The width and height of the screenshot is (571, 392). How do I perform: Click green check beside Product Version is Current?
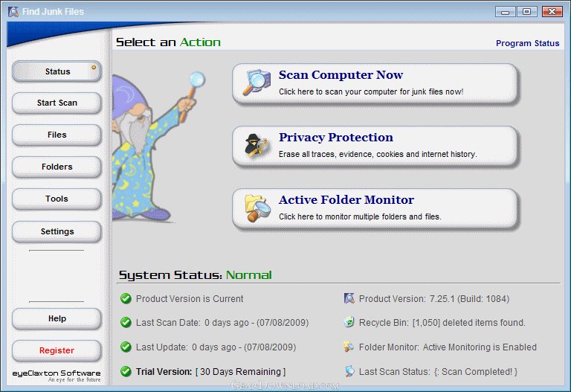coord(126,299)
